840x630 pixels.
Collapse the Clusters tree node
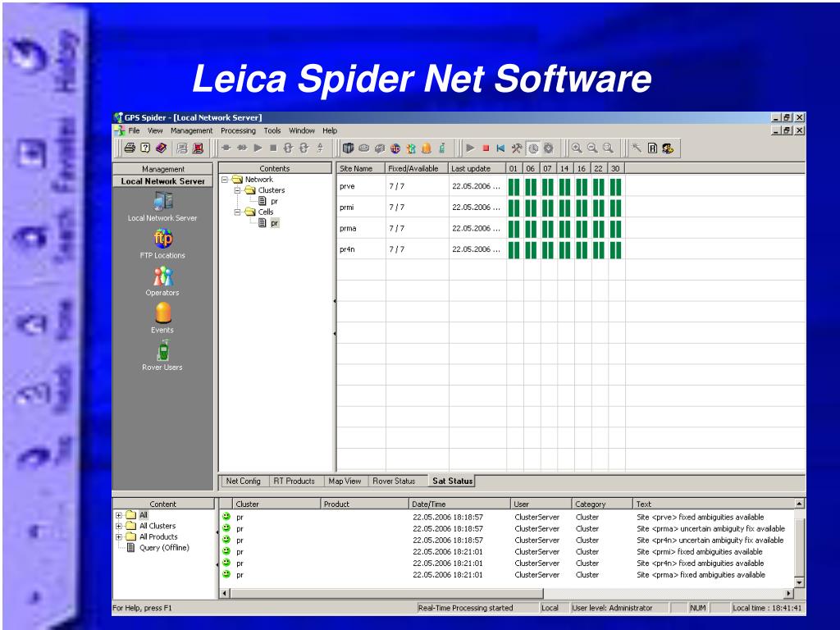(x=237, y=190)
